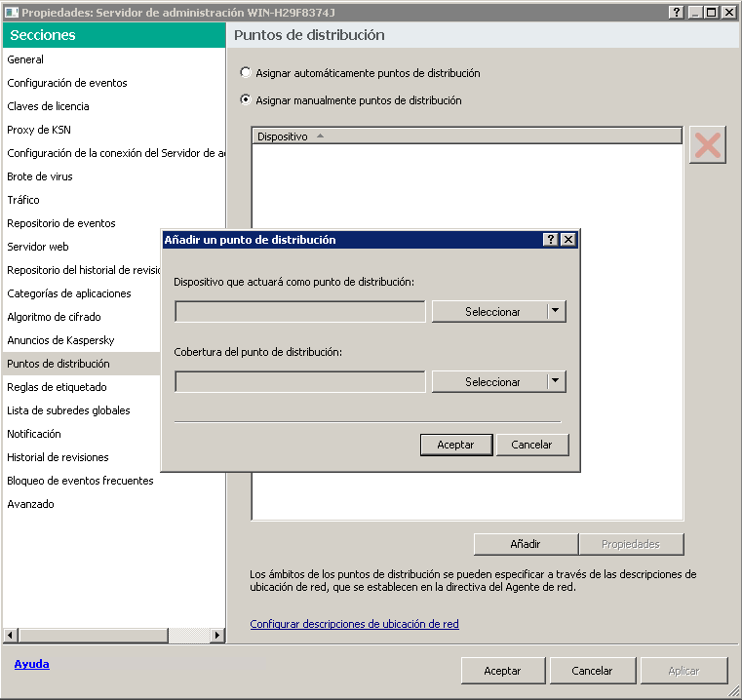This screenshot has width=742, height=700.
Task: Select Asignar automáticamente puntos de distribución
Action: coord(245,72)
